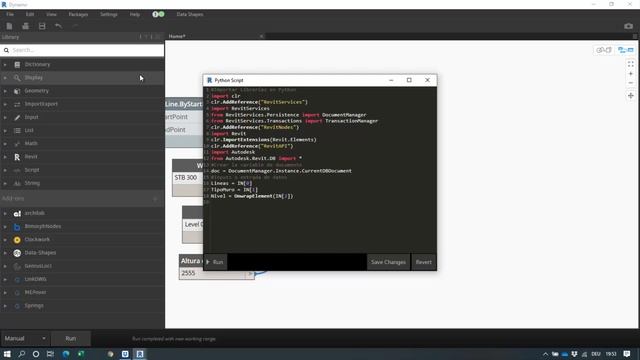Open the Windows Start menu

click(7, 354)
